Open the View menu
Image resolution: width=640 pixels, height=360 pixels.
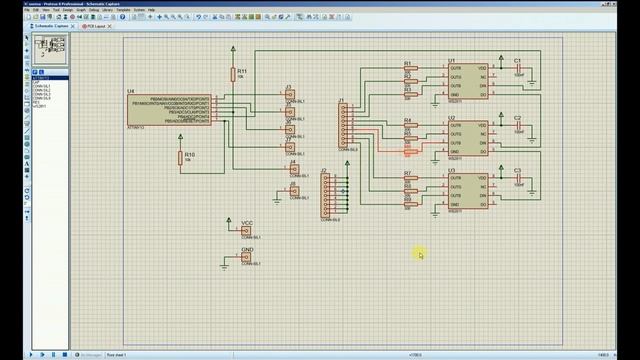[46, 10]
